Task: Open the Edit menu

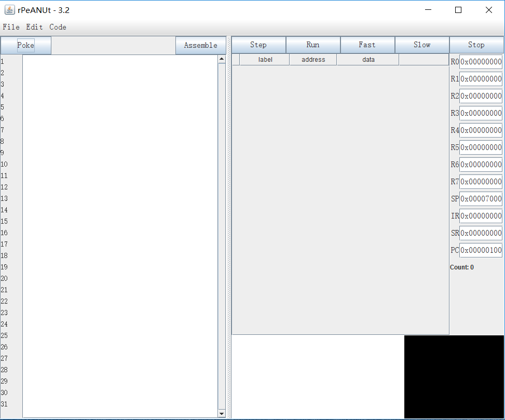Action: click(x=34, y=27)
